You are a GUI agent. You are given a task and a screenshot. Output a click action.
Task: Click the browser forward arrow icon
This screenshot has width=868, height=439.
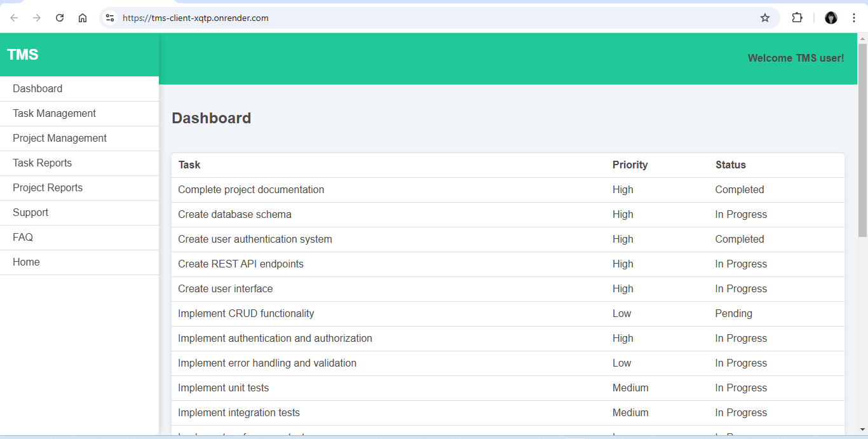tap(37, 18)
